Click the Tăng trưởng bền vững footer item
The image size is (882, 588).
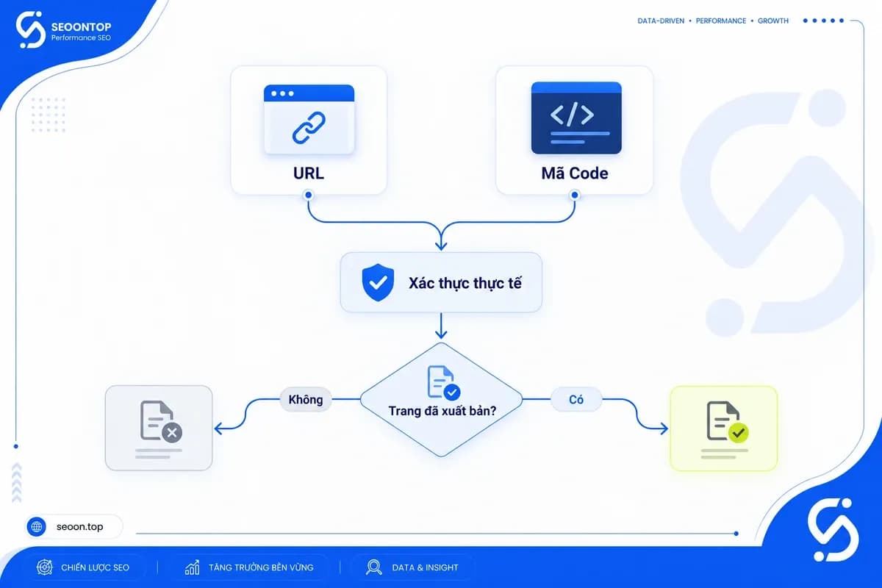point(250,567)
